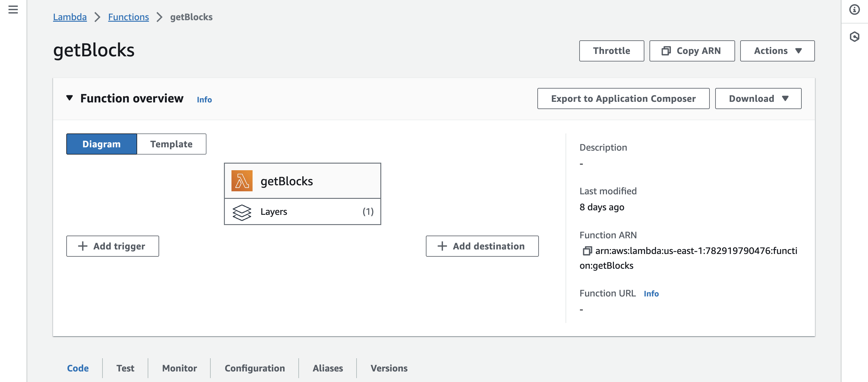868x382 pixels.
Task: Open the Actions dropdown
Action: 777,51
